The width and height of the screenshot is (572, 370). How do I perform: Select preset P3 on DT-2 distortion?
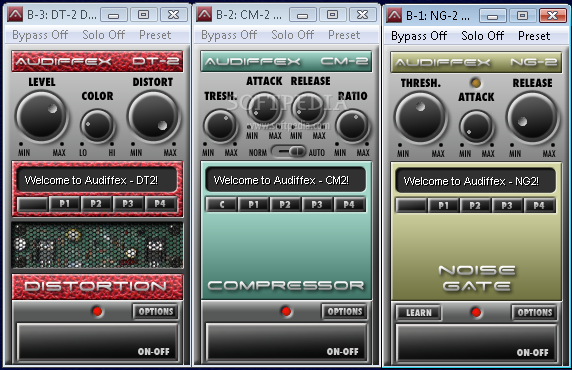click(128, 204)
